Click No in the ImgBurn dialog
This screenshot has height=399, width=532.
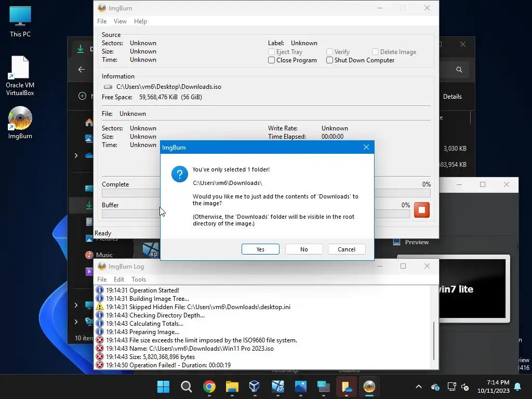tap(304, 249)
